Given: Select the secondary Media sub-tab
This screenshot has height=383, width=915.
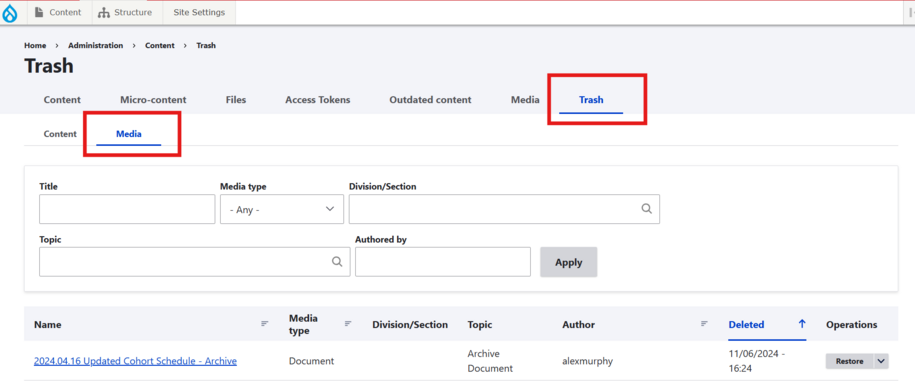Looking at the screenshot, I should point(129,134).
